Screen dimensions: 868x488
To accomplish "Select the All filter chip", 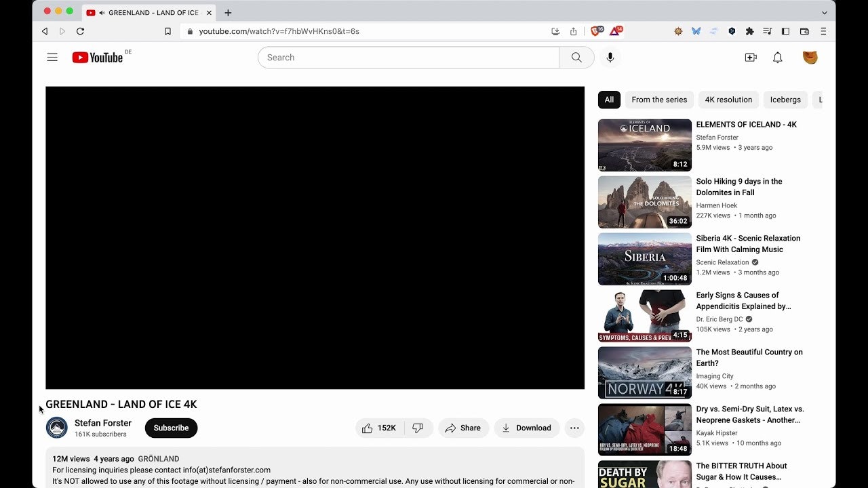I will 609,100.
